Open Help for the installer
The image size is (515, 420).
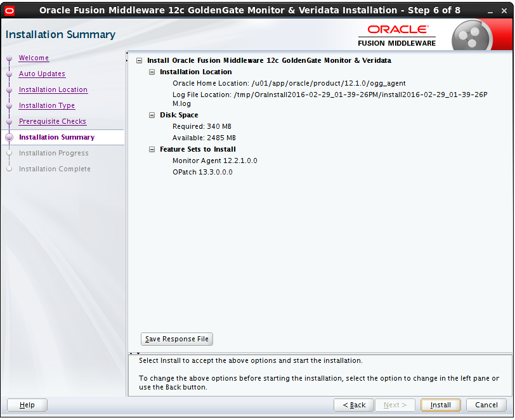27,405
